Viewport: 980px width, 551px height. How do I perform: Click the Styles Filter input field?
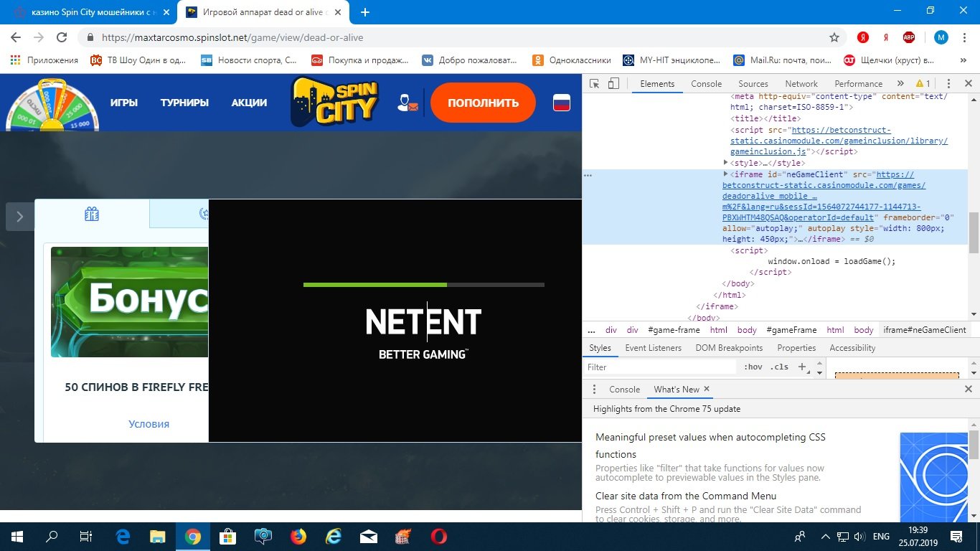[660, 367]
